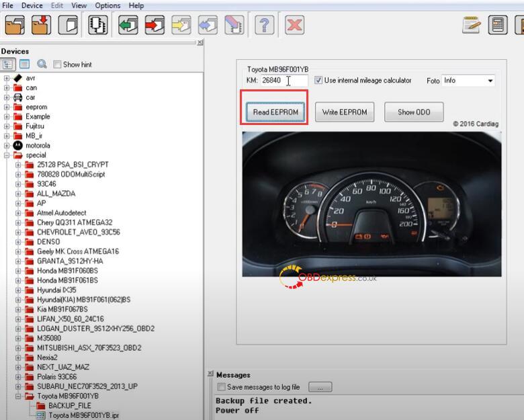Select SUBARU_NEC70F3529_2013_UP tree item
This screenshot has height=420, width=524.
[87, 386]
